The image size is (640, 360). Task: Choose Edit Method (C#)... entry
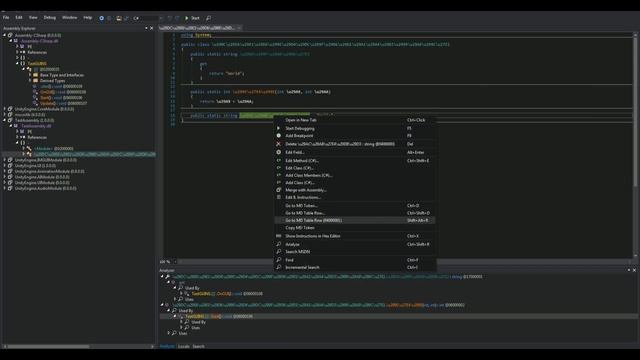tap(355, 161)
